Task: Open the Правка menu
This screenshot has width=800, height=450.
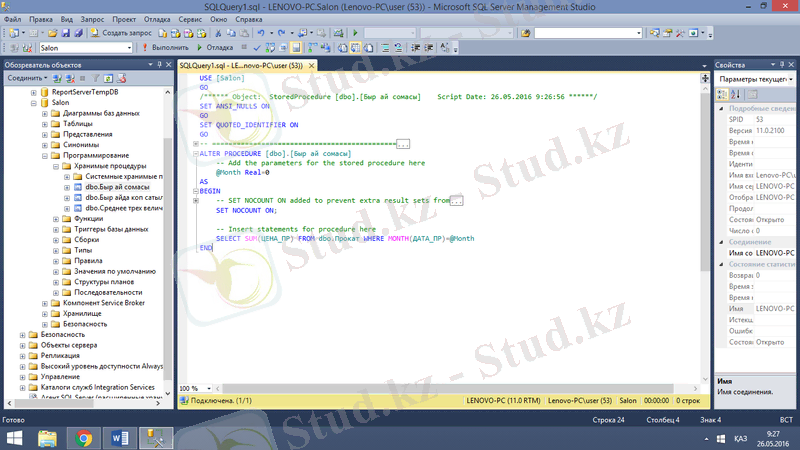Action: [x=41, y=19]
